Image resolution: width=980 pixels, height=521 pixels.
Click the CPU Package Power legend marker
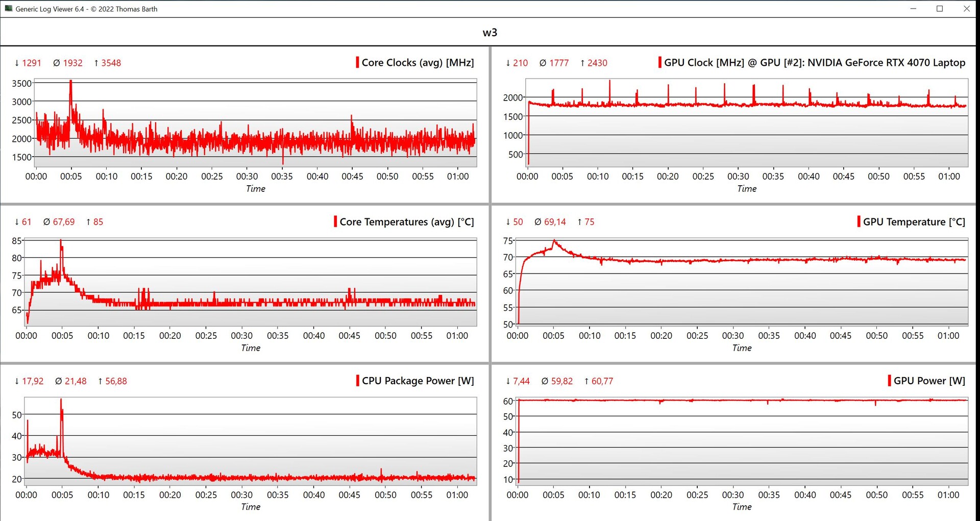(357, 381)
